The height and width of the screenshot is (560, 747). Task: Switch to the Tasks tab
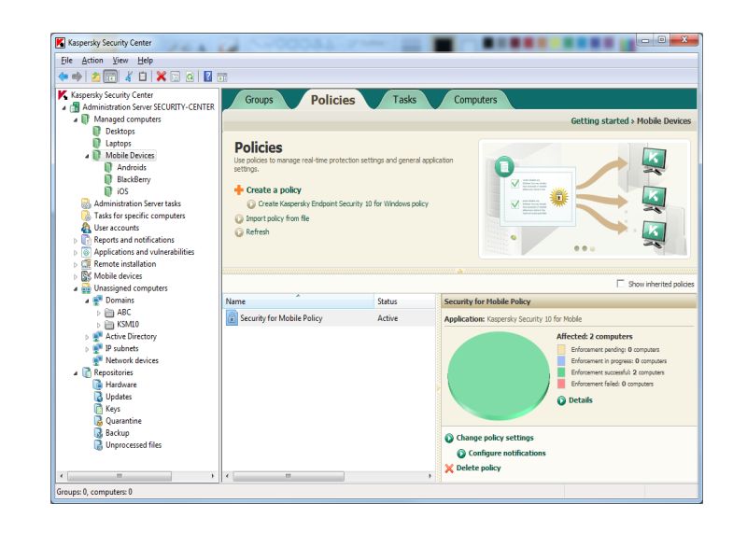404,100
